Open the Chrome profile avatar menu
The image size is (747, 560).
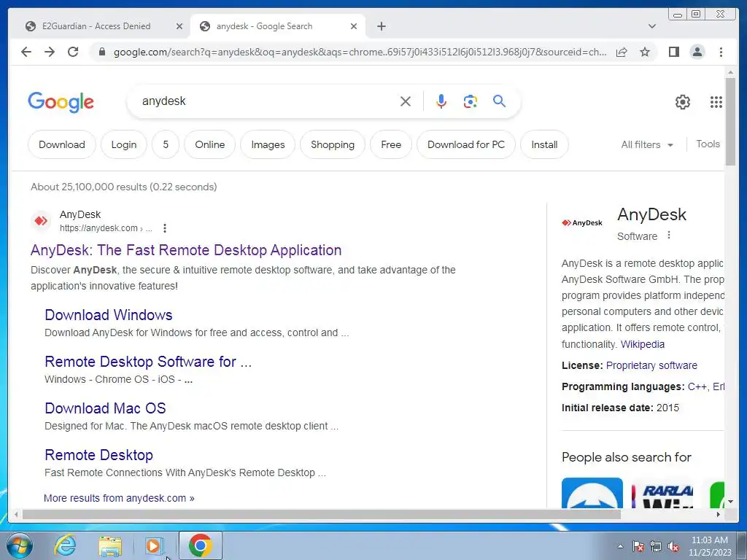(x=697, y=52)
